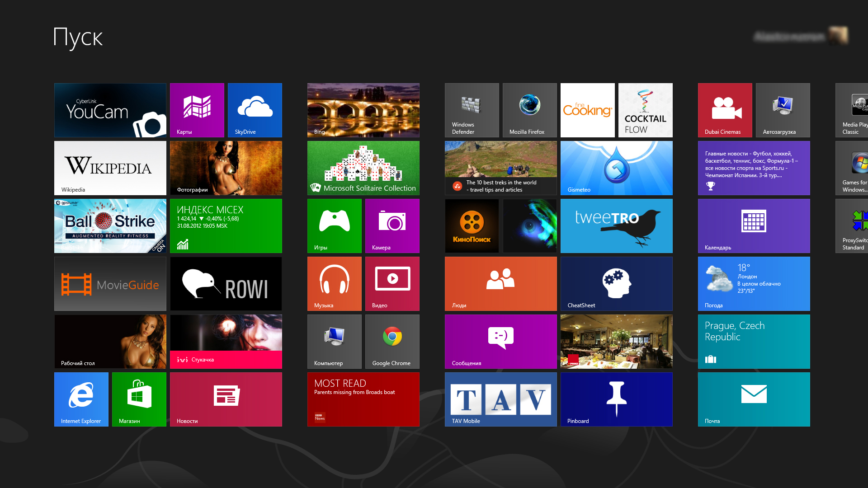Viewport: 868px width, 488px height.
Task: Open the Камера camera tile
Action: (392, 225)
